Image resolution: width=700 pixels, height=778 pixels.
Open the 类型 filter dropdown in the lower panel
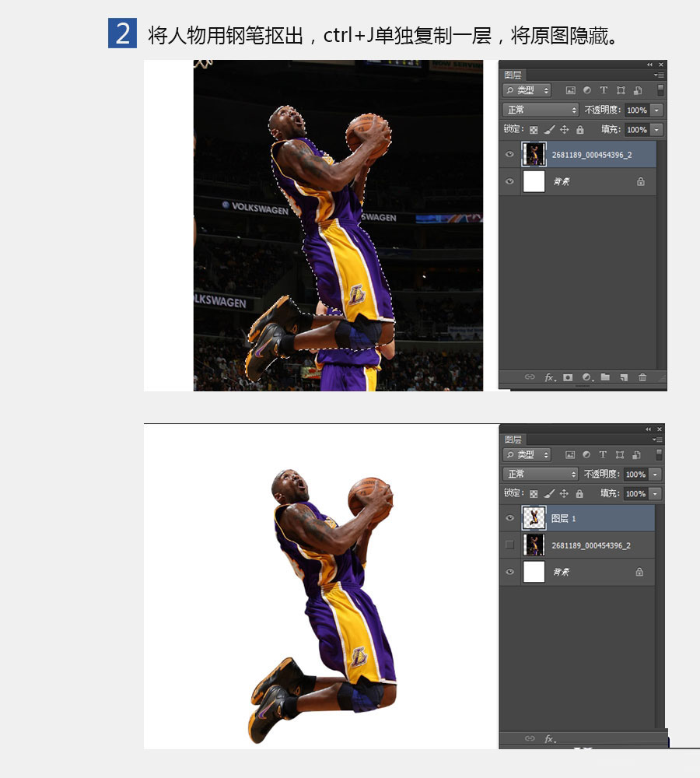527,454
